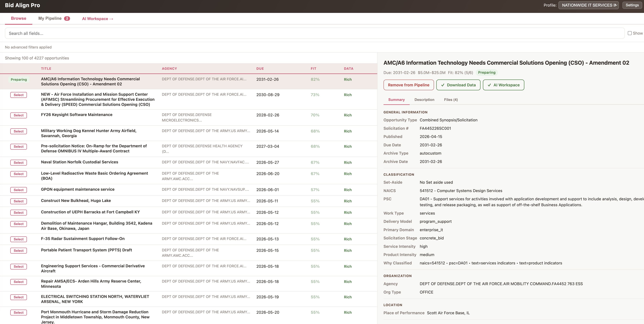
Task: Select Portable Patient Transport System Draft
Action: (x=19, y=251)
